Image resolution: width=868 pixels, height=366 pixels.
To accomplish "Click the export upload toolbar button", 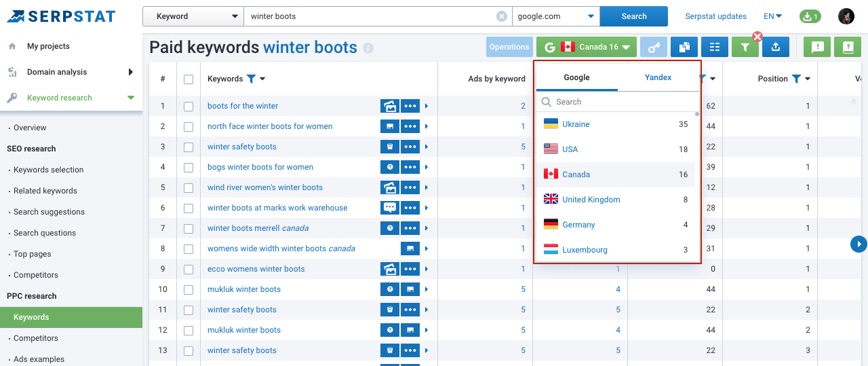I will point(776,47).
